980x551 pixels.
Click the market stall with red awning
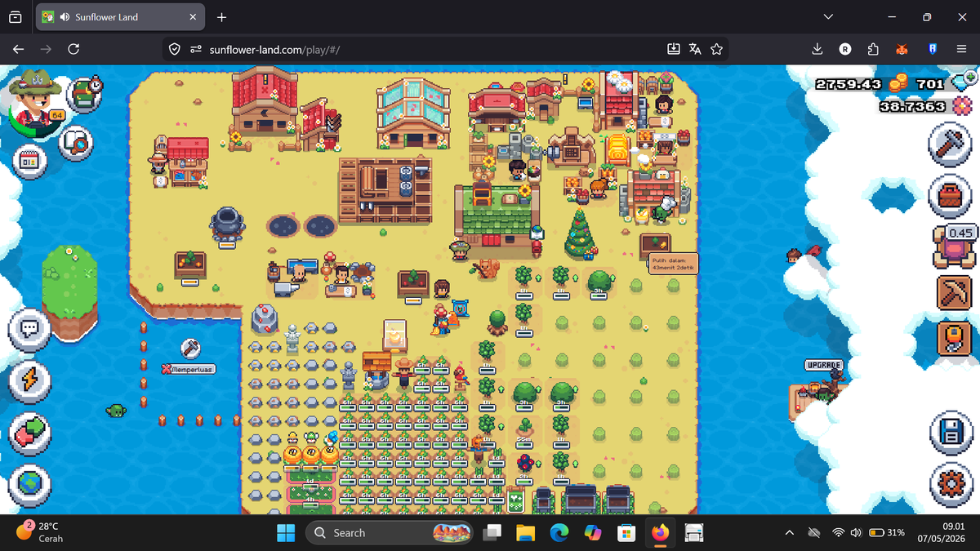coord(187,161)
